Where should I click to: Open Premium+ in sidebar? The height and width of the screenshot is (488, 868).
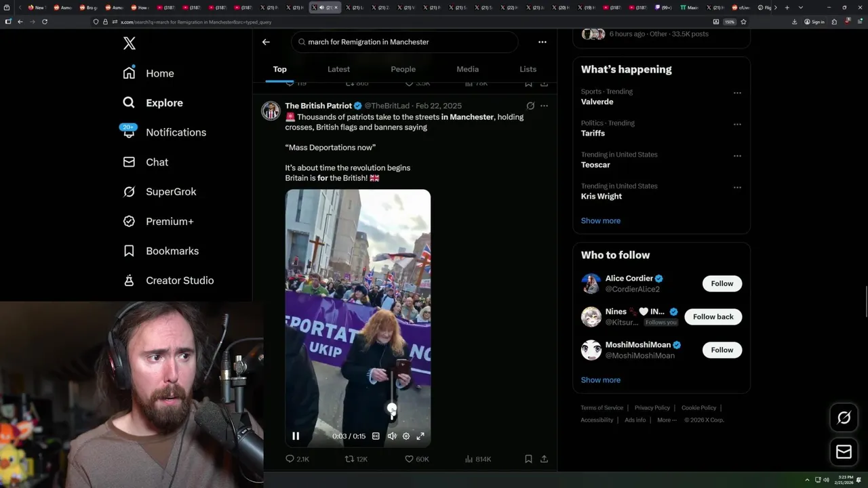[159, 222]
